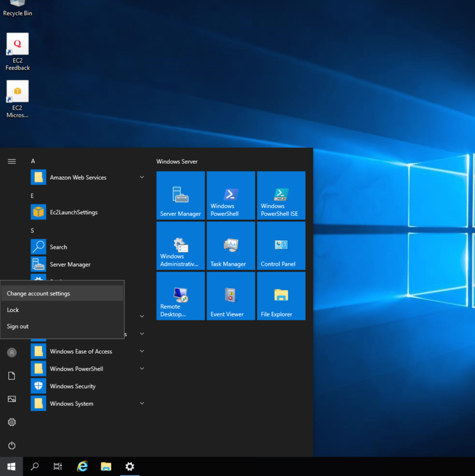Image resolution: width=475 pixels, height=476 pixels.
Task: Select Sign out from account menu
Action: coord(62,326)
